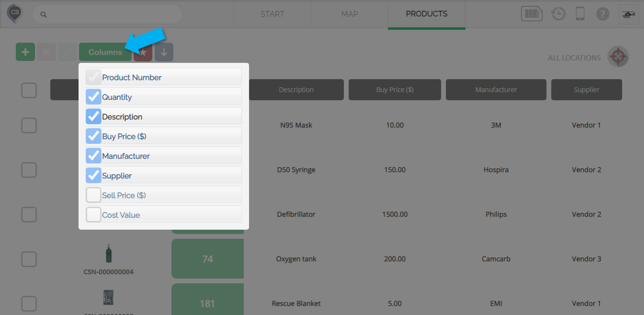Open the history clock icon
Image resolution: width=644 pixels, height=315 pixels.
[x=558, y=14]
